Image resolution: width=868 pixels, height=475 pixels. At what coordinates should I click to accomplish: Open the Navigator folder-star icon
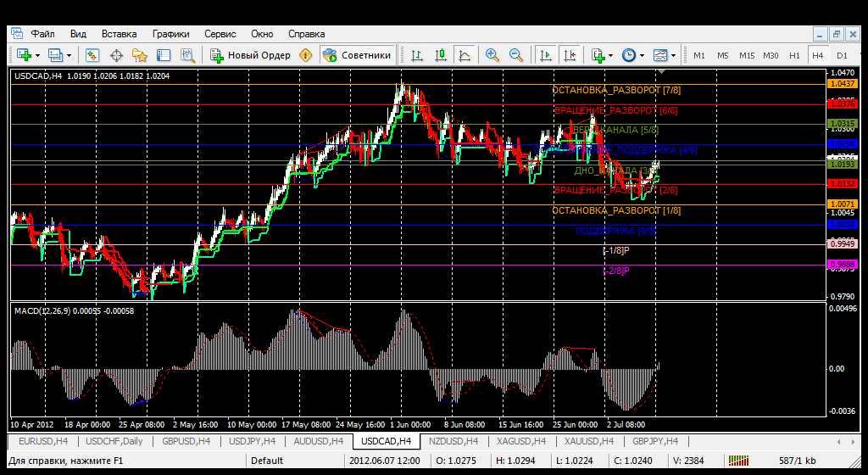pyautogui.click(x=140, y=55)
